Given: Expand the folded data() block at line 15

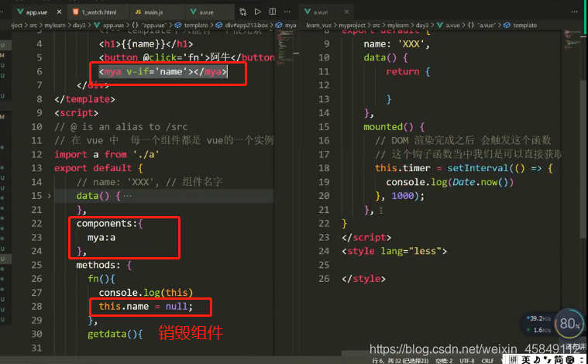Looking at the screenshot, I should coord(49,196).
